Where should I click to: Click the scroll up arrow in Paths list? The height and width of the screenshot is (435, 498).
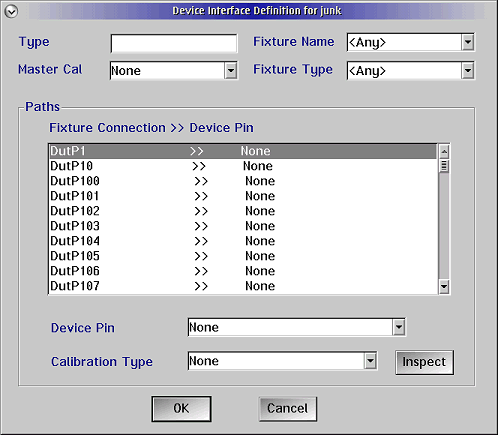(x=444, y=152)
